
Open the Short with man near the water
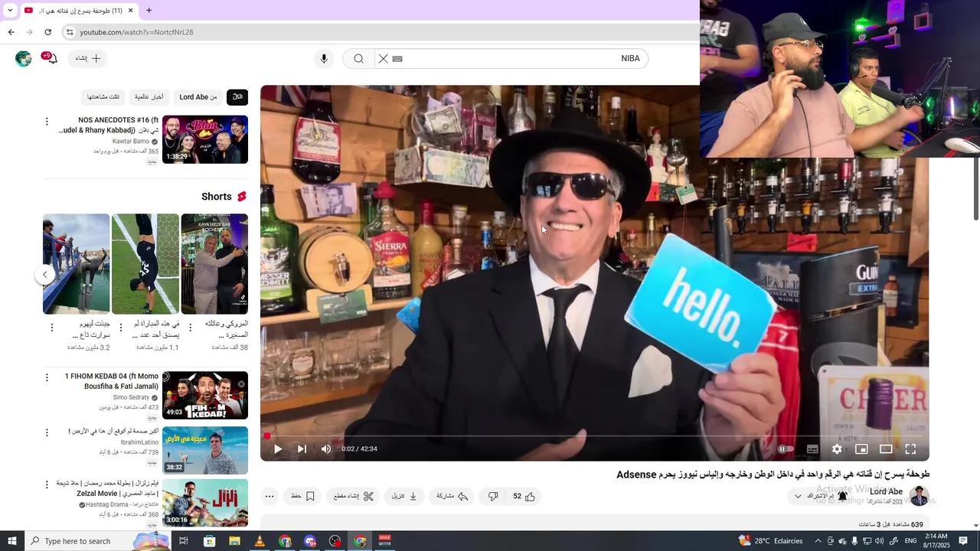[76, 264]
